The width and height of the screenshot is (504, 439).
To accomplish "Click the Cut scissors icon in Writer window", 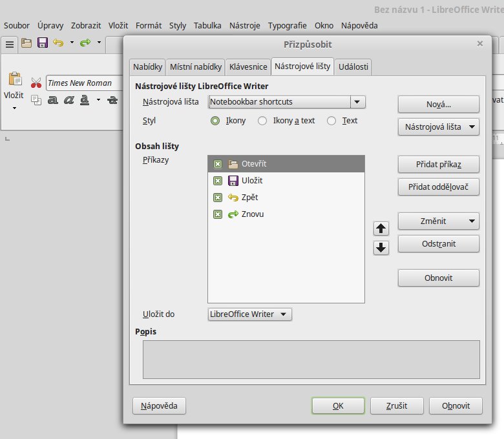I will click(36, 83).
